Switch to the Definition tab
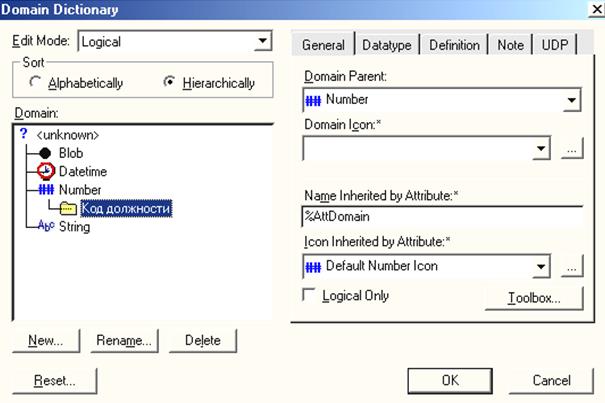 pyautogui.click(x=454, y=45)
